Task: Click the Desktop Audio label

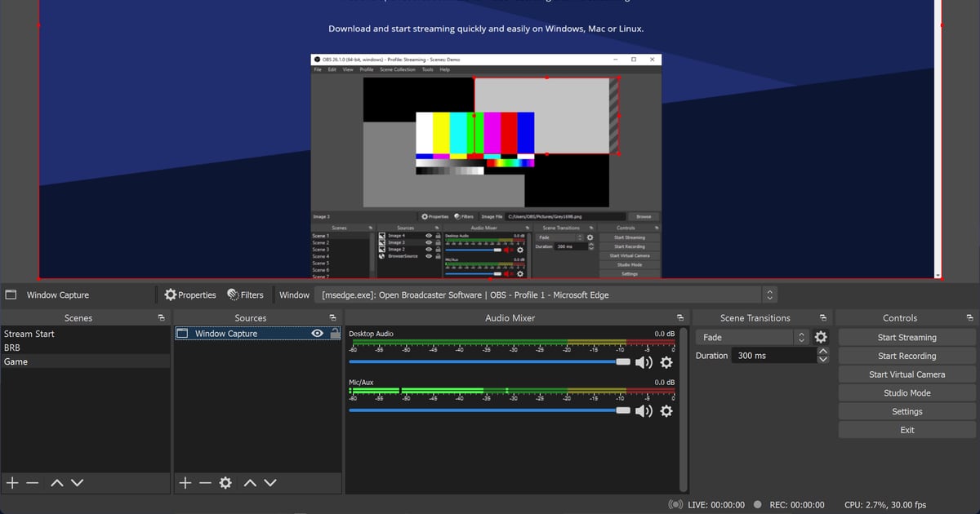Action: [371, 334]
